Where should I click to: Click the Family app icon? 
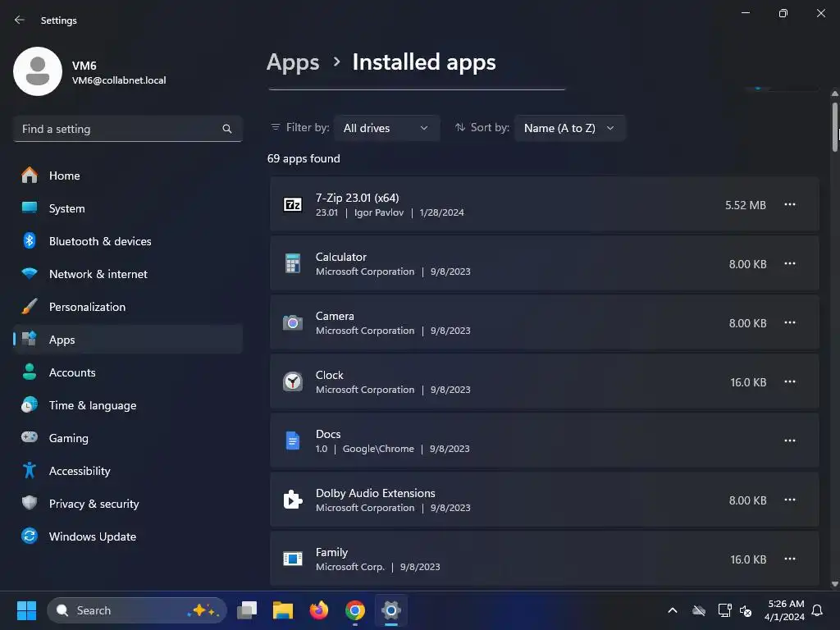tap(293, 559)
